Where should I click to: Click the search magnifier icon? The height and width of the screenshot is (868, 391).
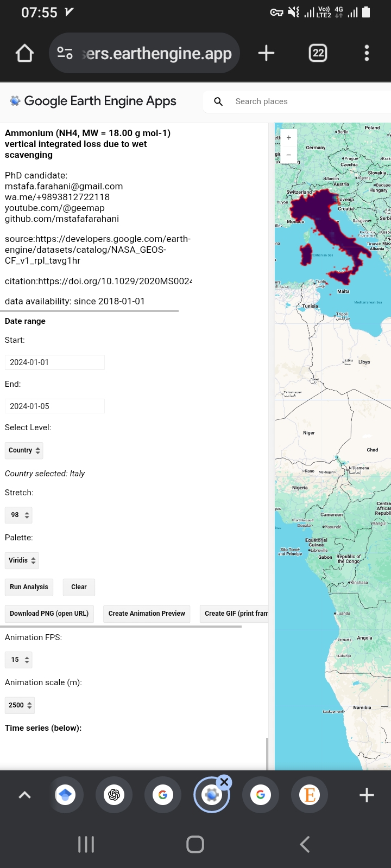218,101
